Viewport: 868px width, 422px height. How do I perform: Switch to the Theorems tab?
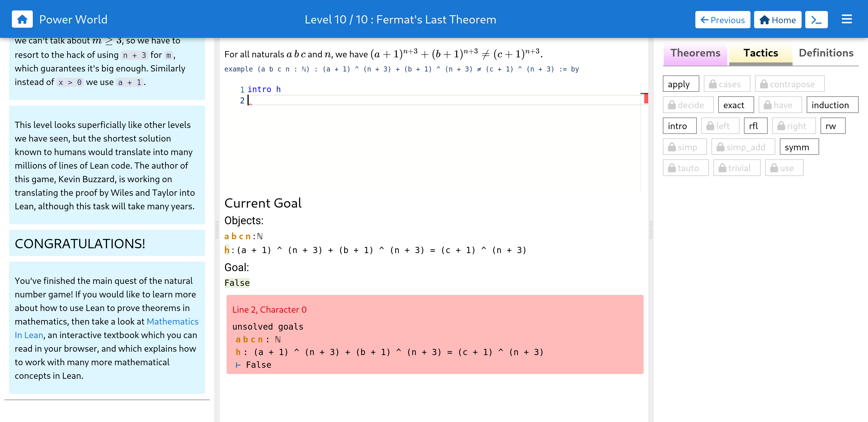pyautogui.click(x=695, y=53)
